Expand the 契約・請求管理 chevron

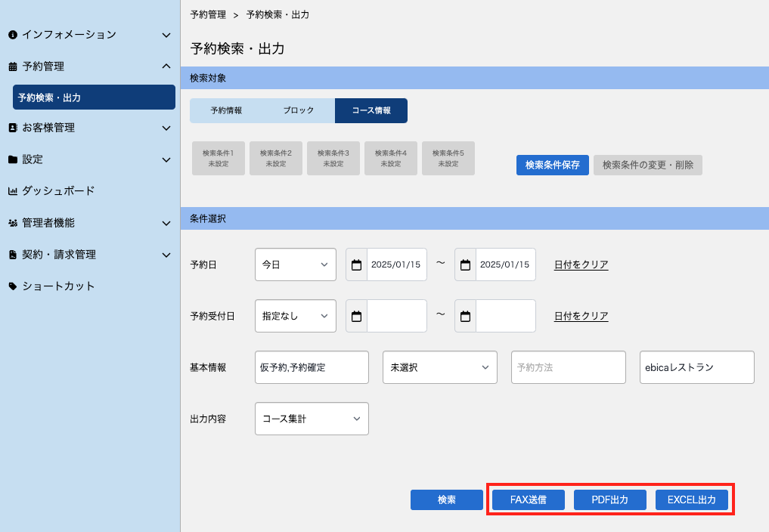tap(166, 255)
